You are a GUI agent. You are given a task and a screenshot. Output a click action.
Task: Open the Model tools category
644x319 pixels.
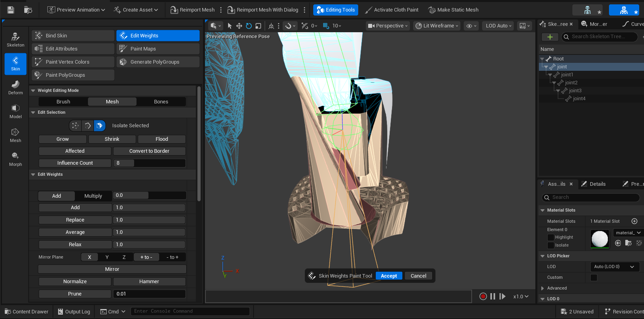coord(16,112)
